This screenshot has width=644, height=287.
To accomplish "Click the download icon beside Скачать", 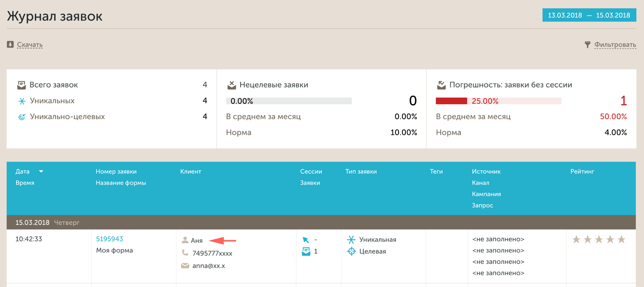I will pos(10,44).
